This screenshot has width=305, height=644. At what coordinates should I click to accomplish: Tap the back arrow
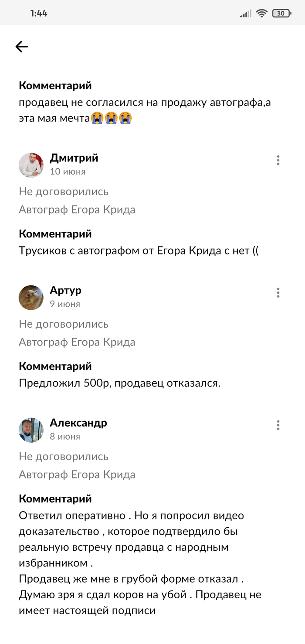click(21, 47)
